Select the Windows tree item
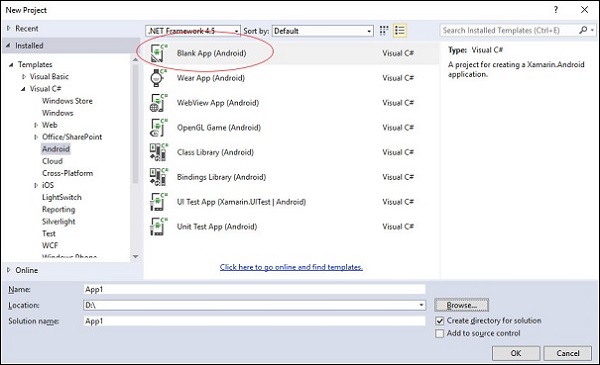600x365 pixels. pyautogui.click(x=57, y=113)
